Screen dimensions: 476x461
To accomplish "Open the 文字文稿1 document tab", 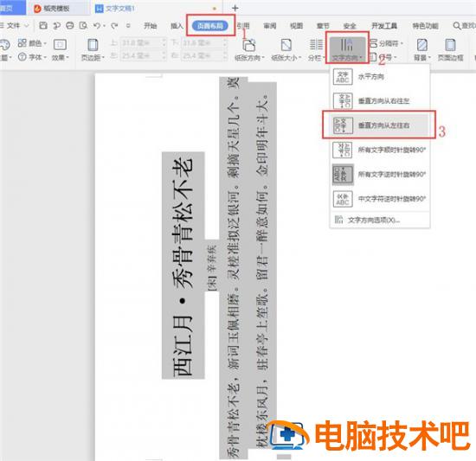I will pos(120,9).
